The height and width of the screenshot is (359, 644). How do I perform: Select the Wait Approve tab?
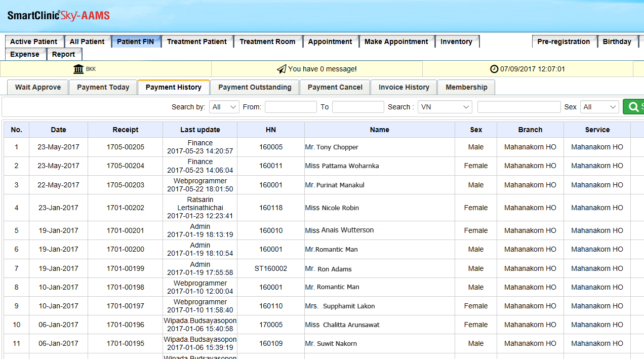point(38,87)
